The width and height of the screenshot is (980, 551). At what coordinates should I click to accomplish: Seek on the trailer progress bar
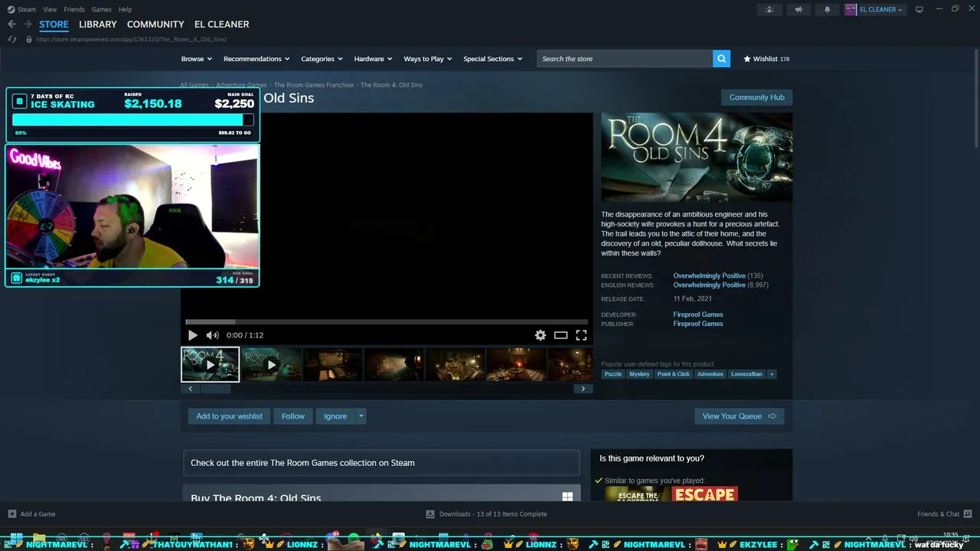coord(387,322)
